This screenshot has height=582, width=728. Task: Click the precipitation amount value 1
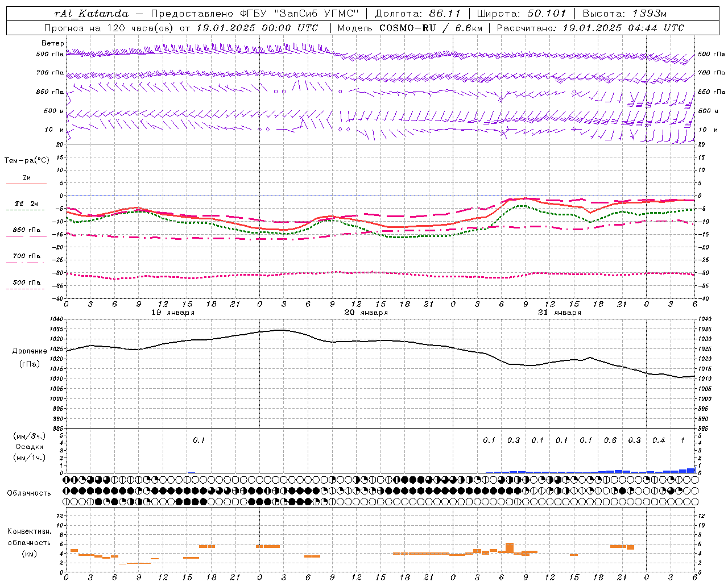click(682, 440)
